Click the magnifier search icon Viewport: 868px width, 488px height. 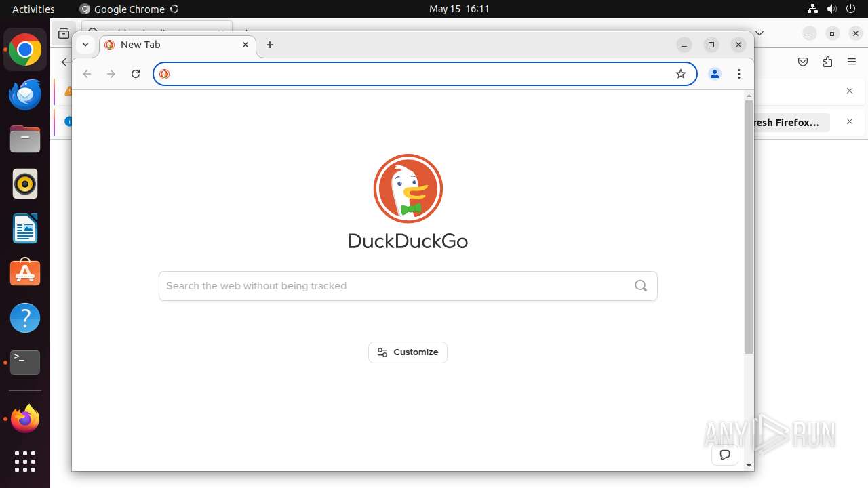(641, 286)
